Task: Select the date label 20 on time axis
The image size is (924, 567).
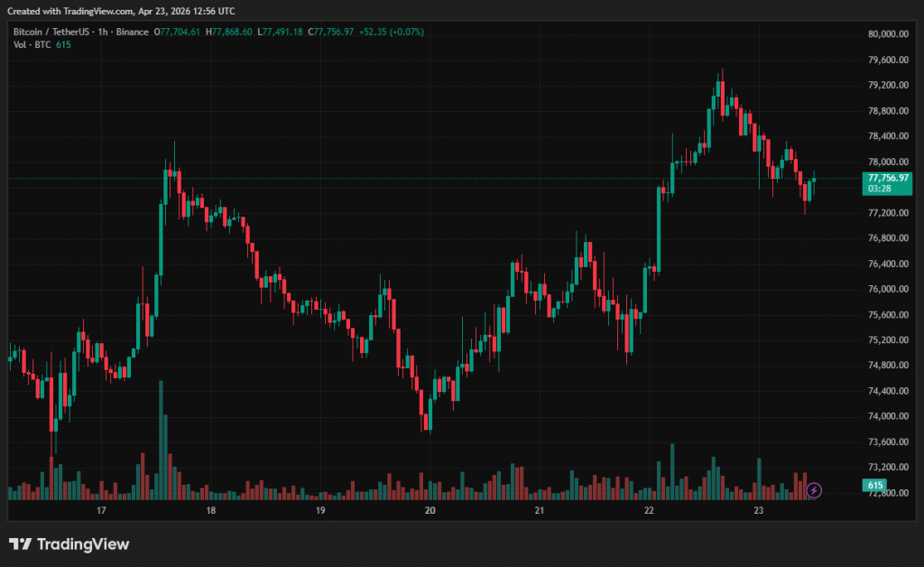Action: [x=430, y=510]
